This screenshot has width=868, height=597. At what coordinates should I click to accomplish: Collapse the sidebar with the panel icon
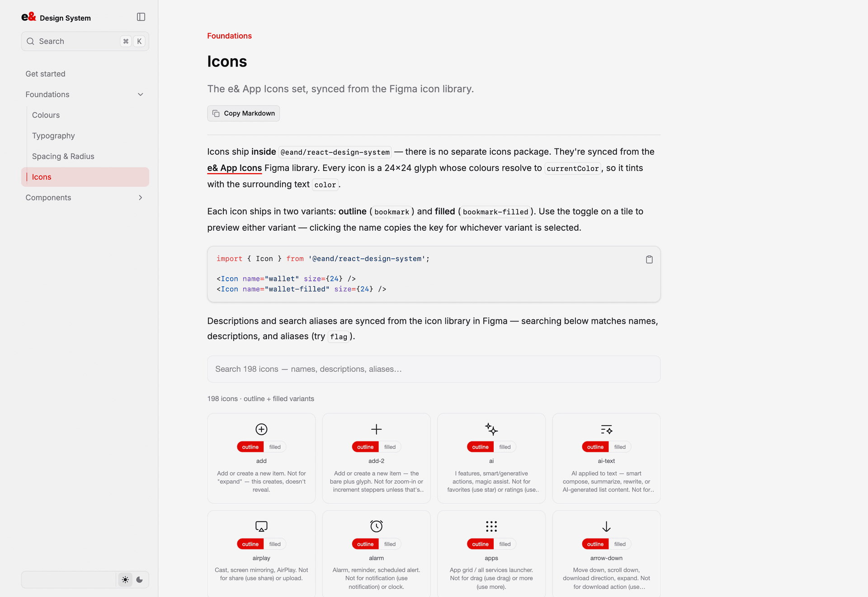pos(141,17)
